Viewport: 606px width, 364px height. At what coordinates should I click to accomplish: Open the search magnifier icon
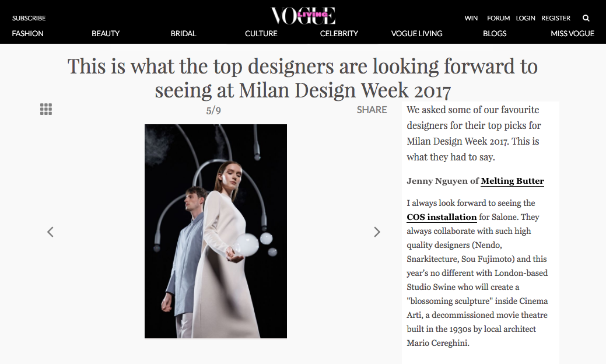point(586,18)
